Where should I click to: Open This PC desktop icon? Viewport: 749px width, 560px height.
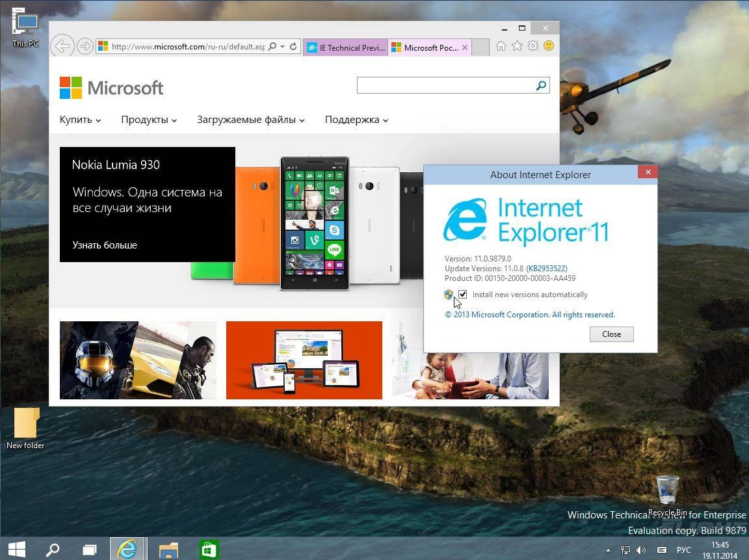click(25, 28)
